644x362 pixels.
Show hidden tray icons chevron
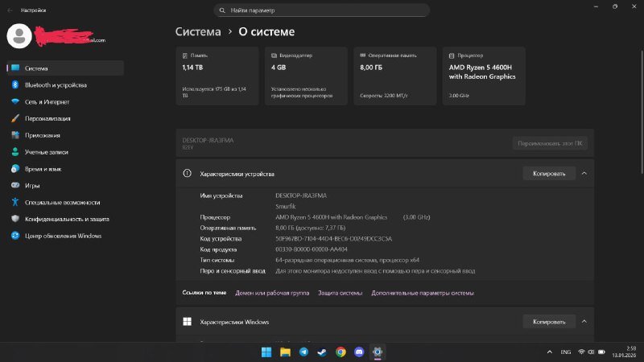click(x=550, y=352)
